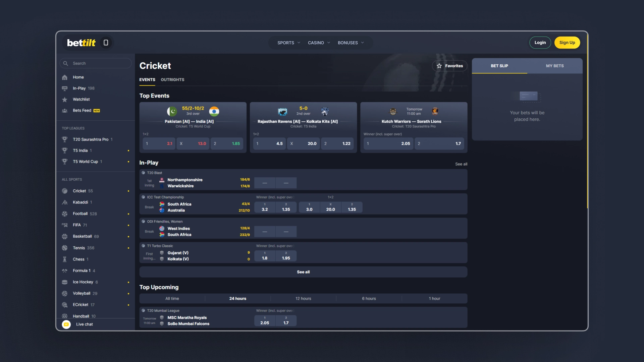Click the Favorites star icon
Screen dimensions: 644x362
click(x=439, y=66)
